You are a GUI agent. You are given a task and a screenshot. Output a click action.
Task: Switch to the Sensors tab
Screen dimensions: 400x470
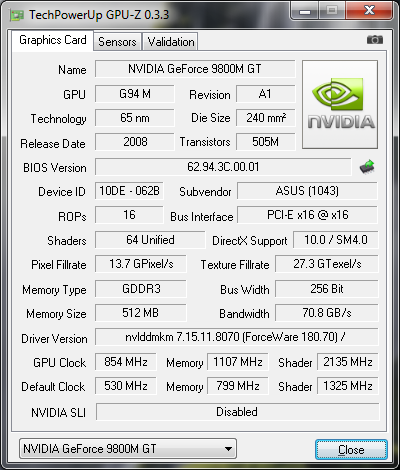[x=117, y=42]
